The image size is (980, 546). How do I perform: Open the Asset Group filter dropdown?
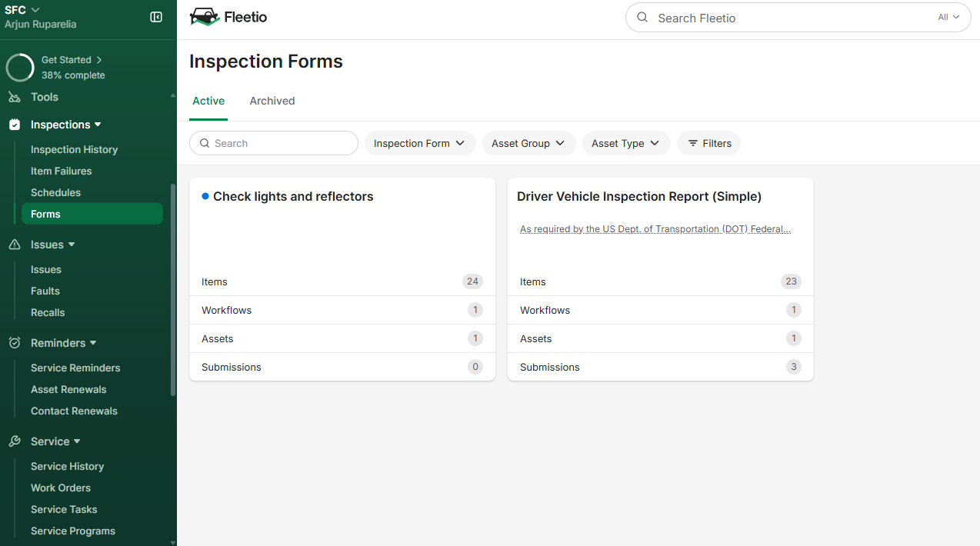[x=528, y=143]
